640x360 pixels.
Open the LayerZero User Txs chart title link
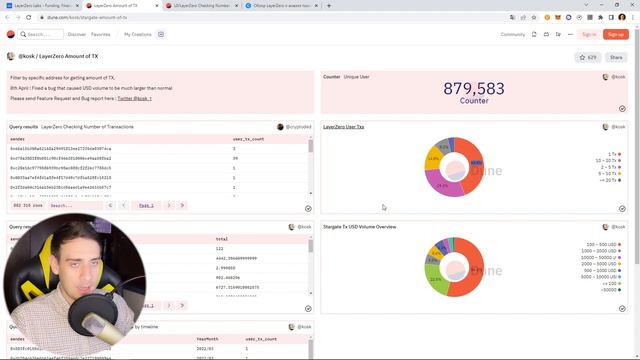(343, 127)
